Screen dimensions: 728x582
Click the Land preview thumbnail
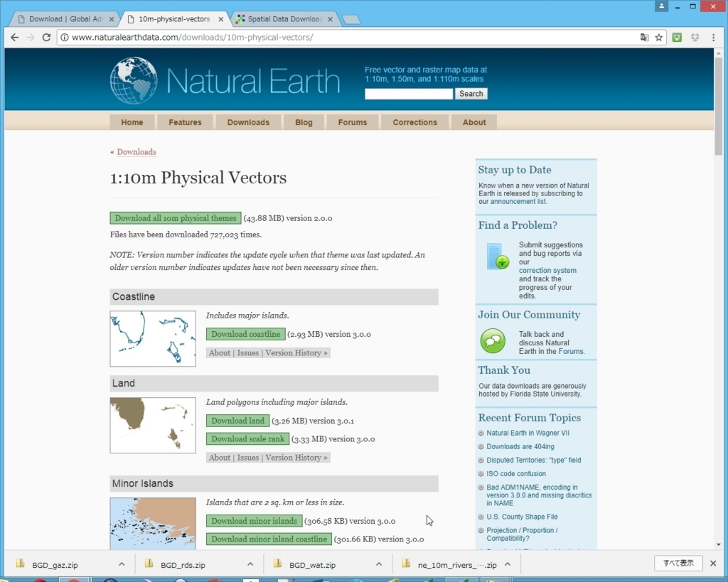[153, 425]
